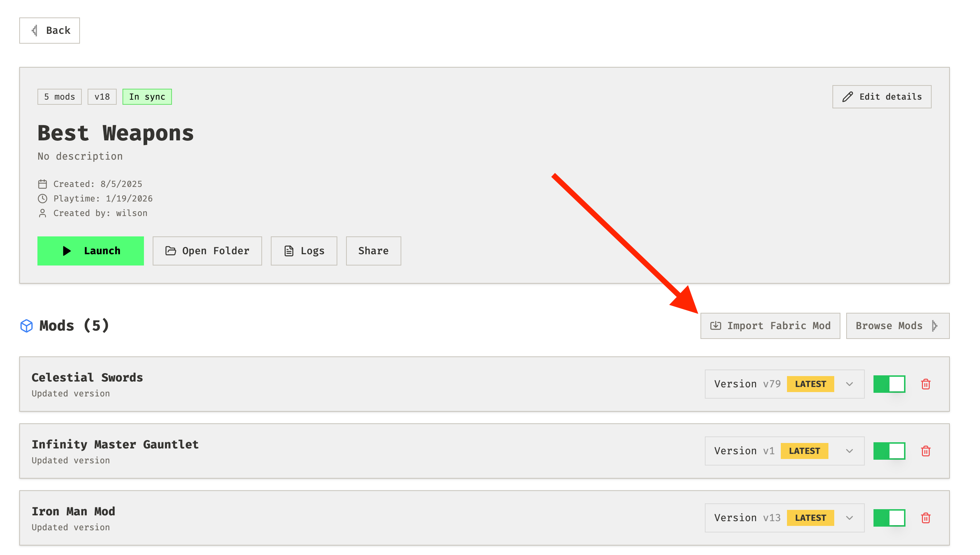Click the folder icon in Open Folder
This screenshot has width=980, height=555.
tap(170, 251)
